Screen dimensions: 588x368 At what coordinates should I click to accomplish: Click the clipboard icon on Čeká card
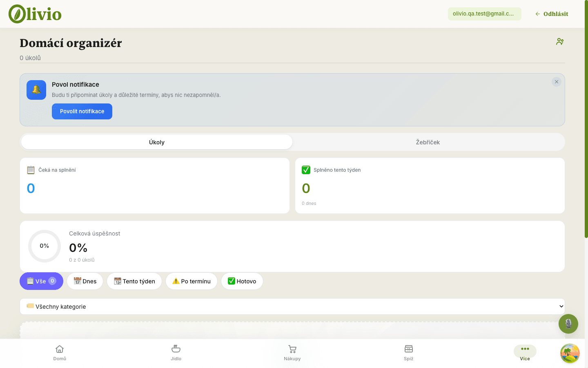click(x=31, y=170)
